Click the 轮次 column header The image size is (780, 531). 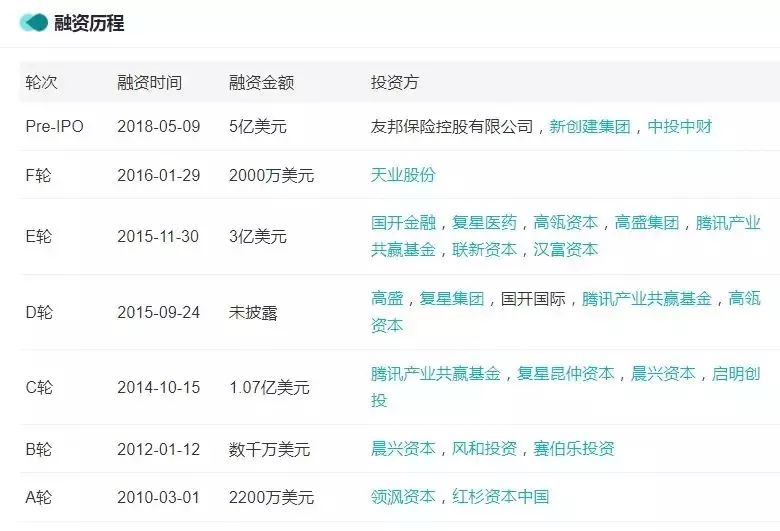click(41, 82)
